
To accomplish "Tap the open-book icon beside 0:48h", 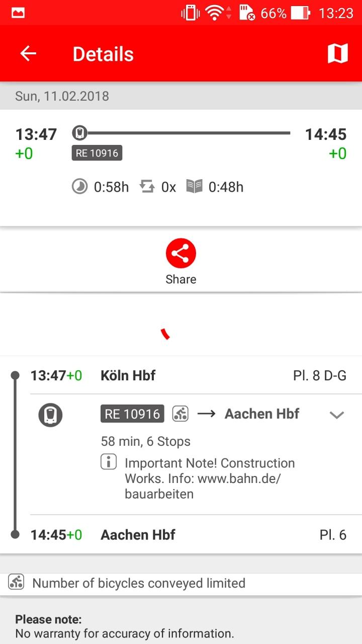I will click(194, 187).
